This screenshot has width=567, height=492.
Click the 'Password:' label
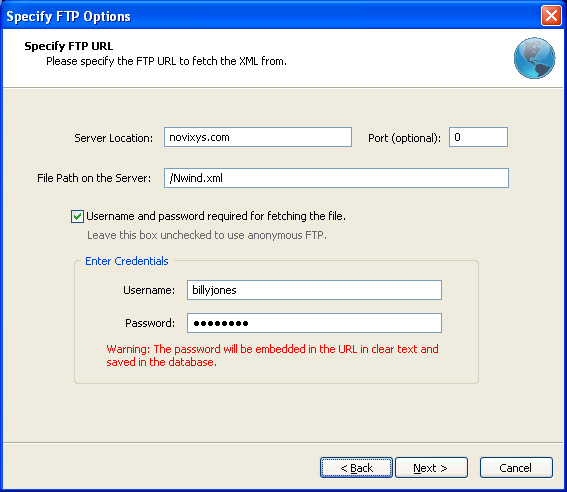tap(150, 323)
